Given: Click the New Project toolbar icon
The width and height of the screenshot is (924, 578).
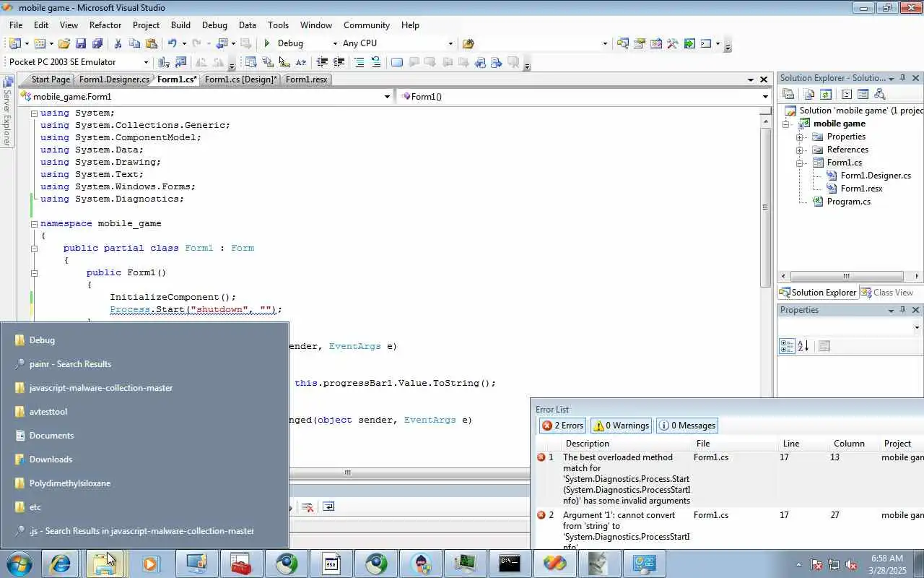Looking at the screenshot, I should click(x=14, y=43).
